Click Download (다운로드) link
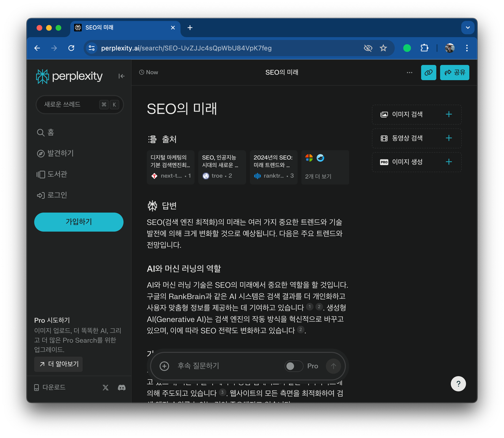Image resolution: width=504 pixels, height=438 pixels. tap(50, 387)
